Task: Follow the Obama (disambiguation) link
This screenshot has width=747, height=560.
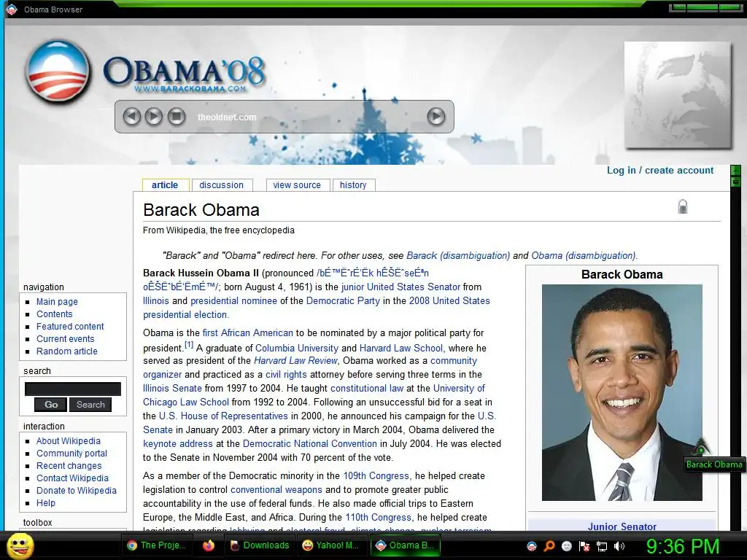Action: point(584,255)
